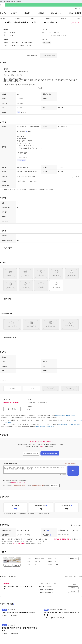Viewport: 82px width, 644px height.
Task: Click the blue 전송 send button
Action: (x=73, y=470)
